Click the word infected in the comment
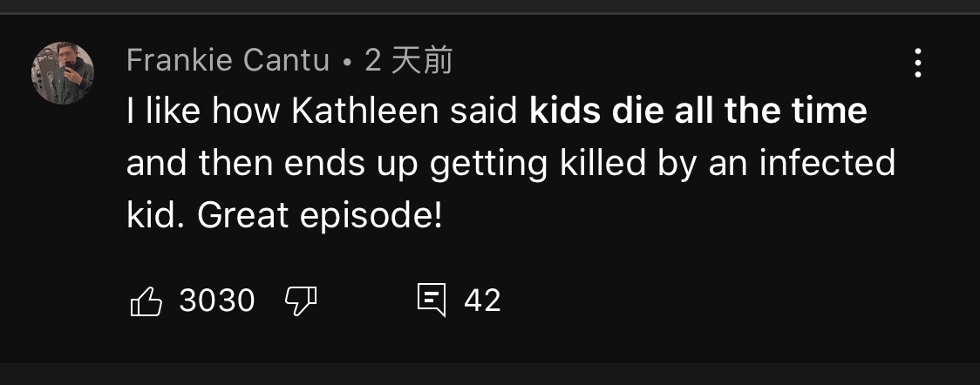 tap(827, 164)
